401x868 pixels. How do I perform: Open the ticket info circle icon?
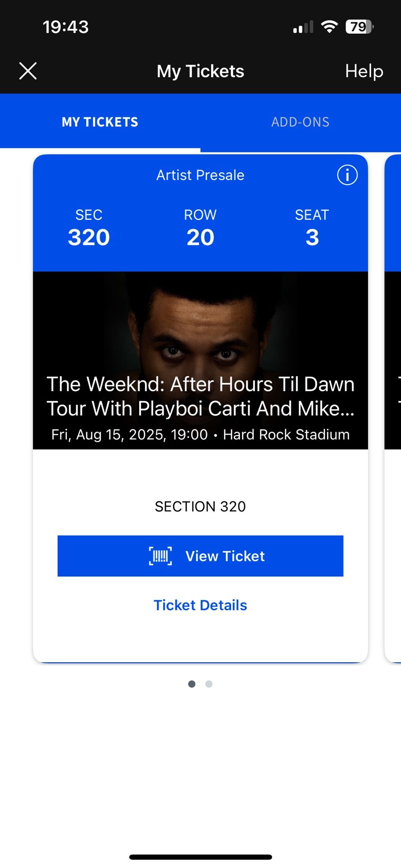(347, 175)
